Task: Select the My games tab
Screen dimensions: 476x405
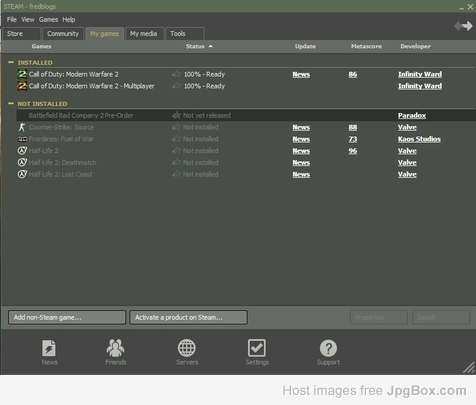Action: [x=104, y=34]
